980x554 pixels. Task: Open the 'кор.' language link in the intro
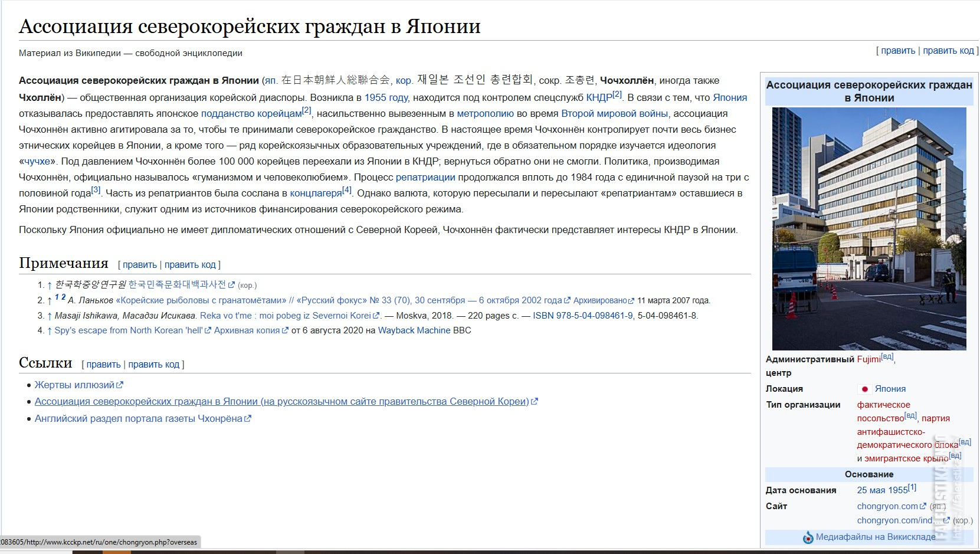pyautogui.click(x=404, y=81)
